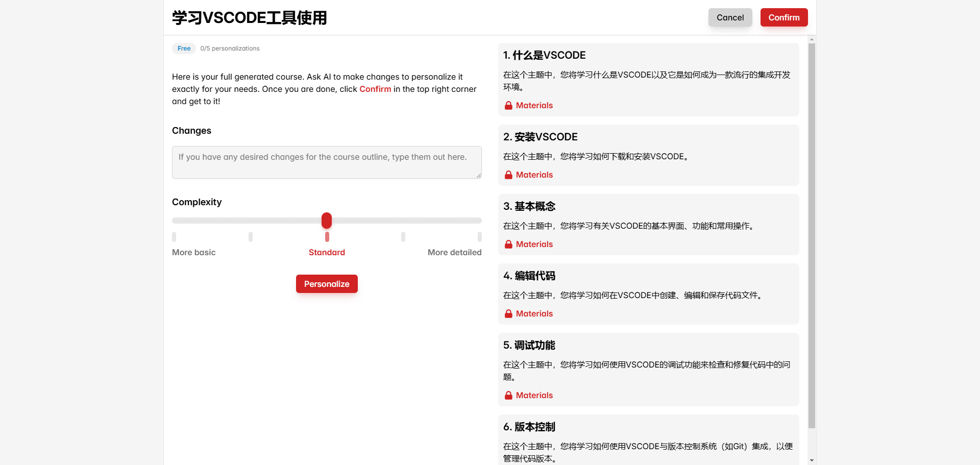The height and width of the screenshot is (465, 980).
Task: Set complexity to the leftmost More basic tick
Action: pyautogui.click(x=174, y=237)
